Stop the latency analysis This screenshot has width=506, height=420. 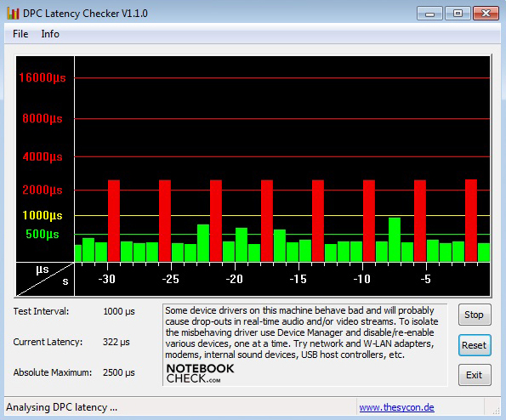pos(475,315)
